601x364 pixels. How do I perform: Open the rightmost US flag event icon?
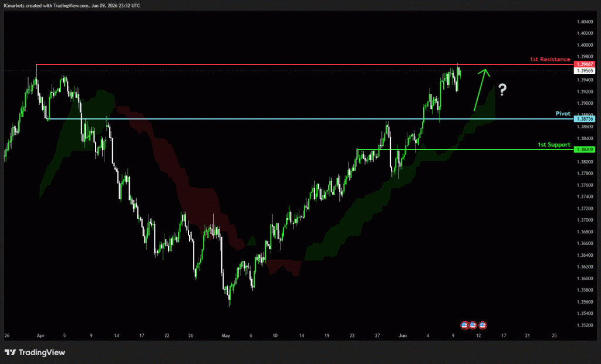(x=482, y=325)
